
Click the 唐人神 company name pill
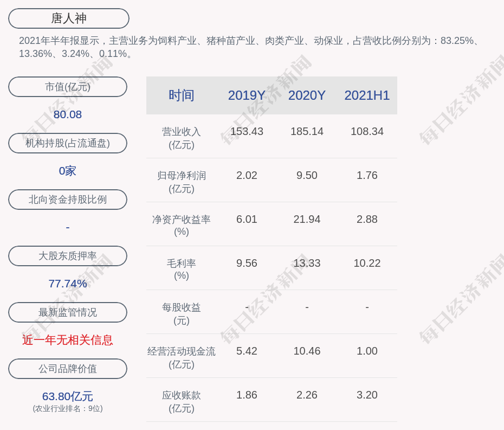tap(69, 18)
